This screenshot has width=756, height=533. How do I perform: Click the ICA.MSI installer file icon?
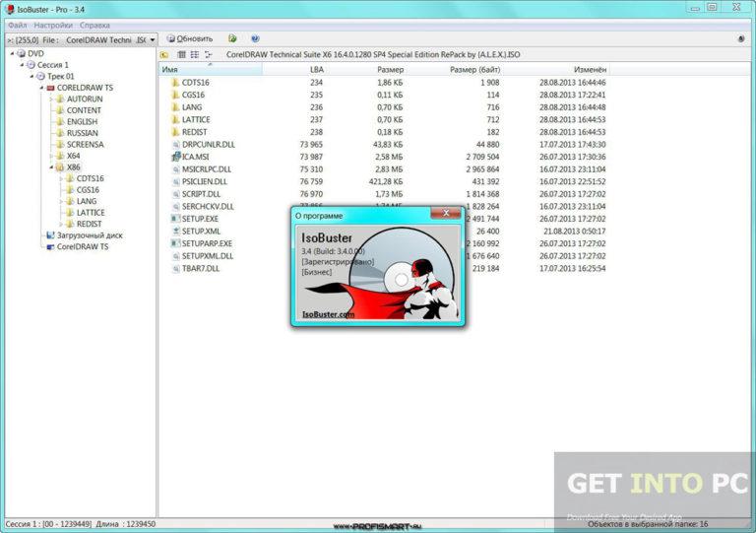pos(176,157)
